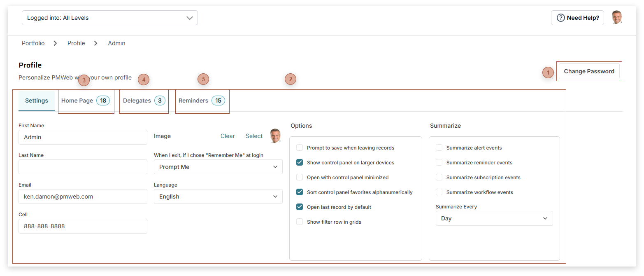The image size is (644, 276).
Task: Enable Summarize alert events checkbox
Action: click(439, 148)
